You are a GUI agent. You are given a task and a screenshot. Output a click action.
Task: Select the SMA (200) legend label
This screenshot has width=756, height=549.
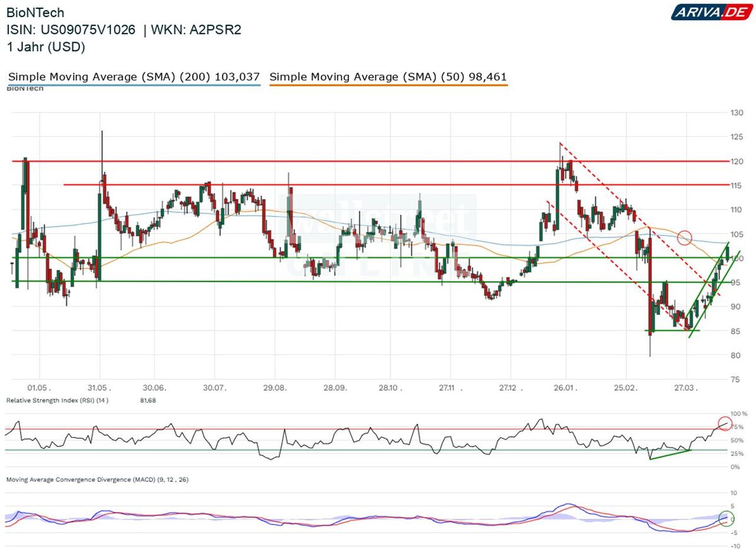pyautogui.click(x=134, y=77)
